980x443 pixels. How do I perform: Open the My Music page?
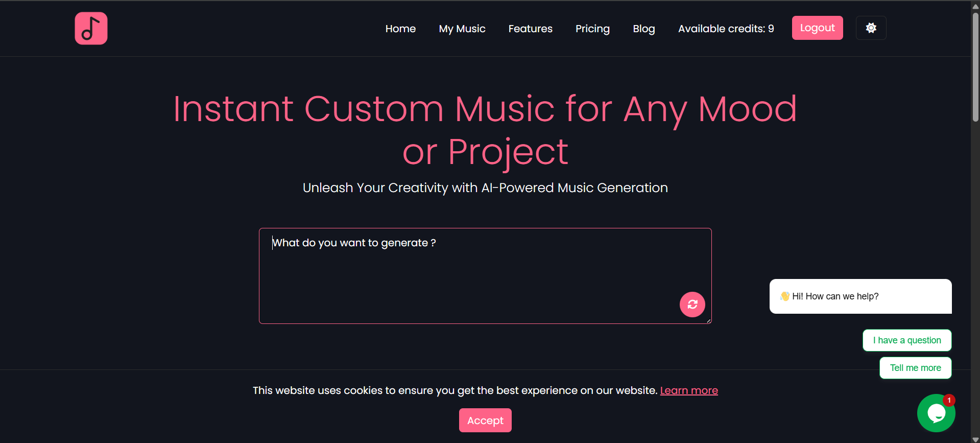[x=462, y=29]
